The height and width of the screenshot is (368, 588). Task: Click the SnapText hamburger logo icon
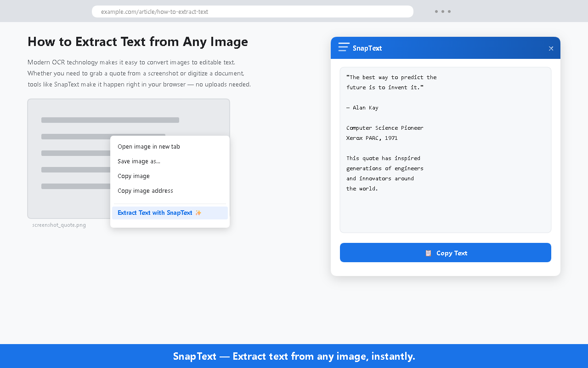(344, 47)
